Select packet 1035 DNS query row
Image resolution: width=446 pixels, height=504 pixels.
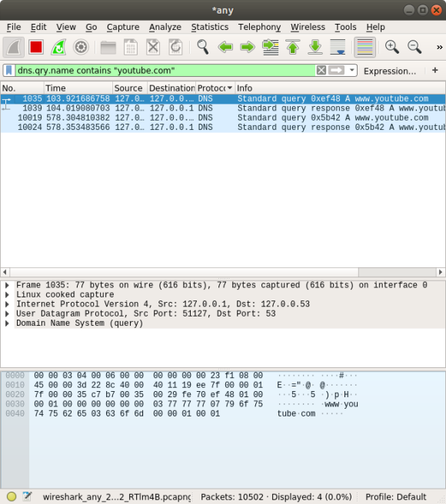point(223,98)
